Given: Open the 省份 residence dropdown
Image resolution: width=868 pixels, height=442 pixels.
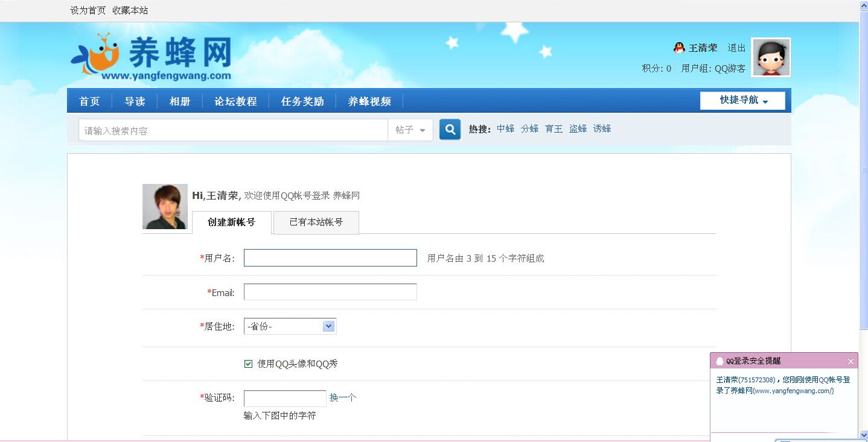Looking at the screenshot, I should (x=290, y=326).
